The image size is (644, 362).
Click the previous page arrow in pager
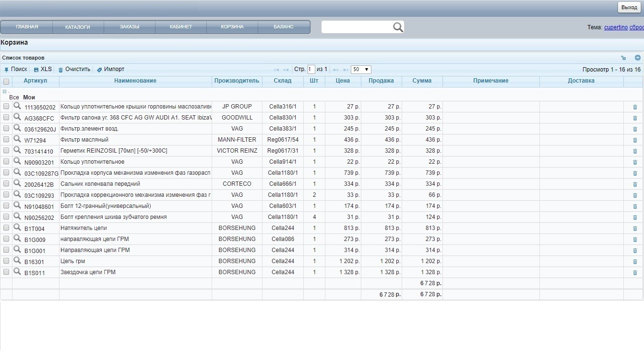[286, 70]
